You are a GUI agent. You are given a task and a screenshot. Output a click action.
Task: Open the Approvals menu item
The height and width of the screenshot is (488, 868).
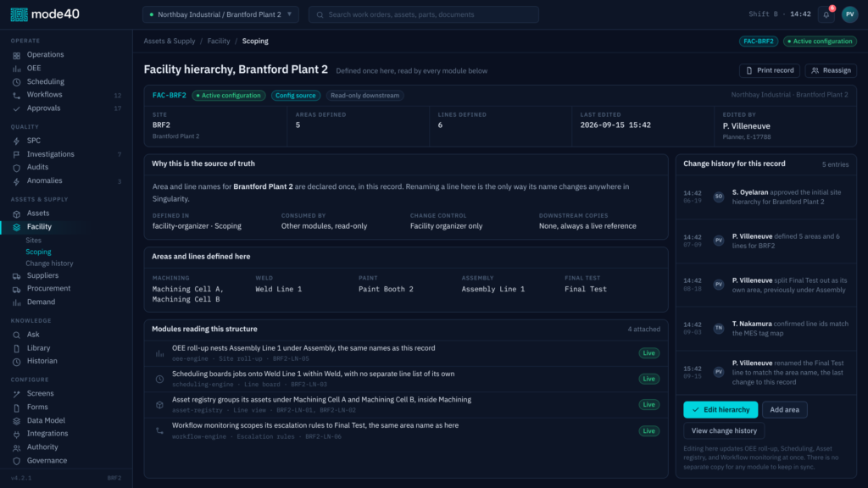[x=44, y=108]
